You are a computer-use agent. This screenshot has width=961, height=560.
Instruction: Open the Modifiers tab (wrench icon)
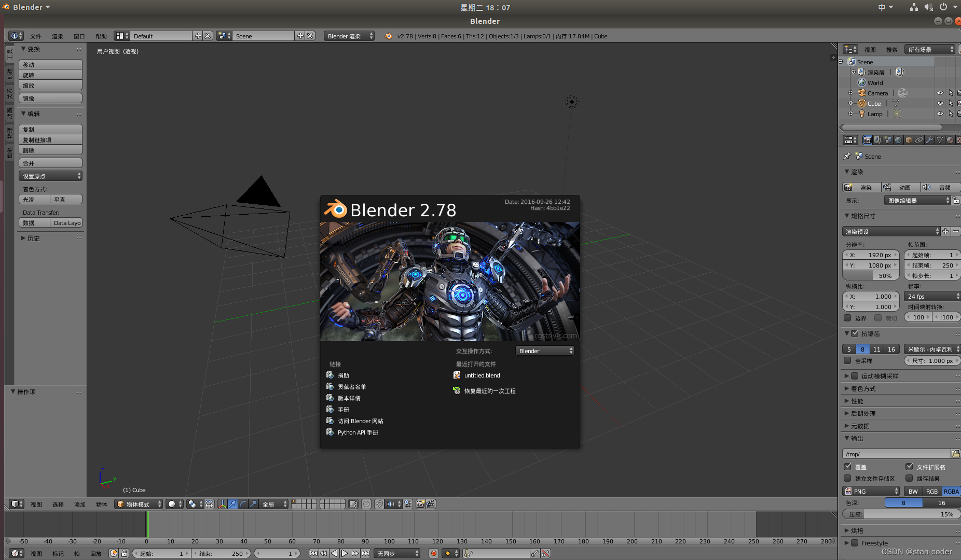coord(929,140)
